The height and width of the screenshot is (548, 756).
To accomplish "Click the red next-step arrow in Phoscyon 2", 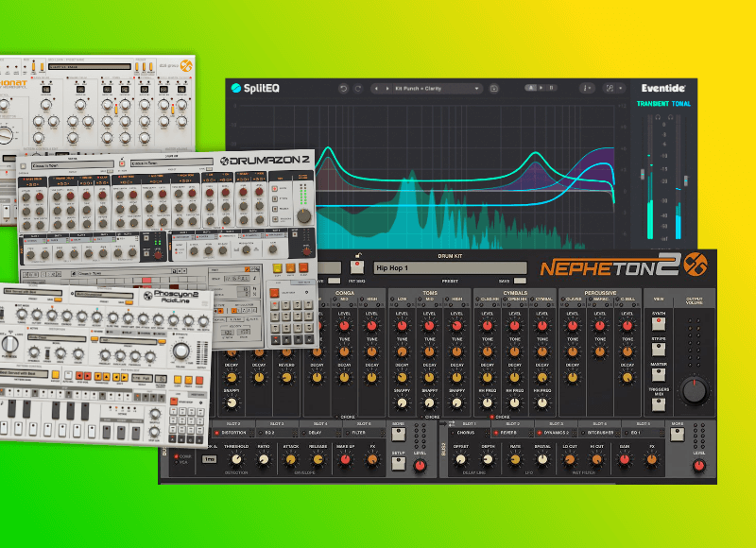I will point(87,376).
